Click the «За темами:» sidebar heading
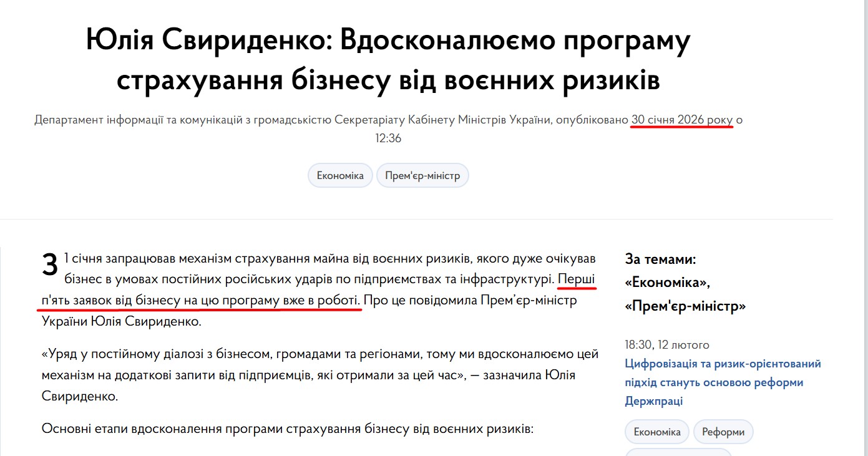Viewport: 868px width, 456px height. 651,259
